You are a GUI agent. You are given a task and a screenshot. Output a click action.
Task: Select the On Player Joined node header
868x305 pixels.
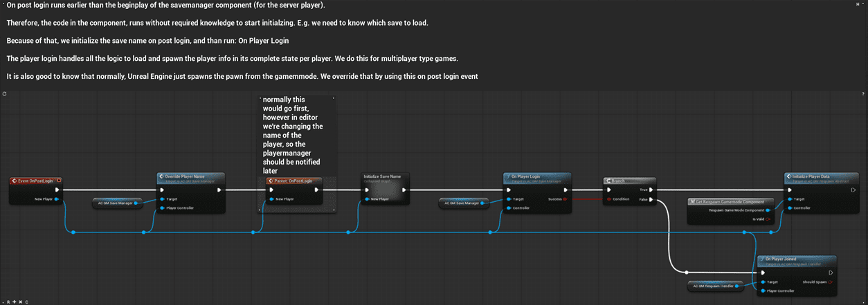797,261
